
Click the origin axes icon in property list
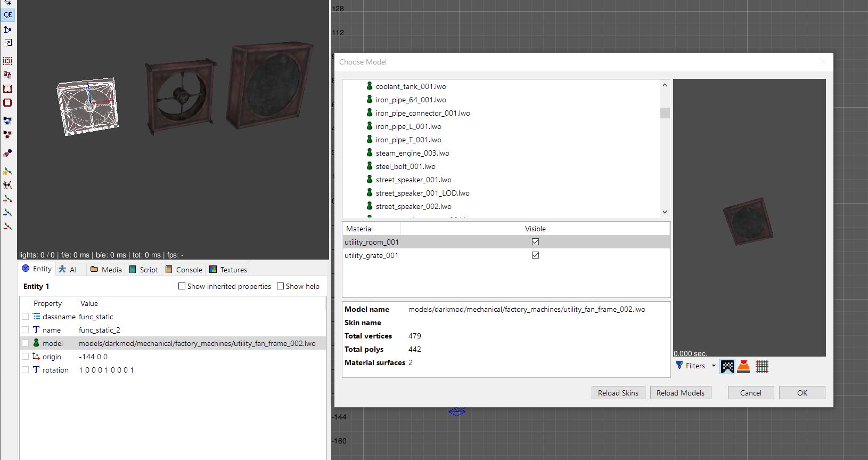(36, 357)
